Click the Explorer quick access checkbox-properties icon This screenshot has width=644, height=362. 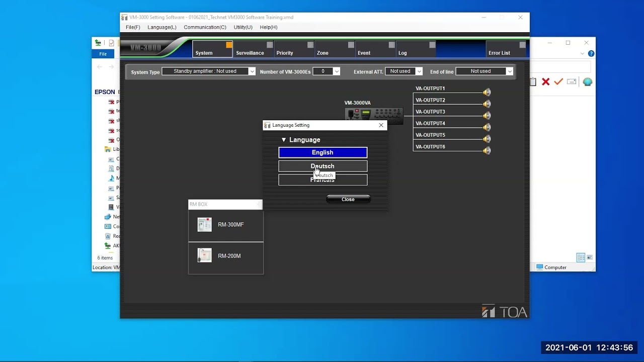(x=111, y=43)
